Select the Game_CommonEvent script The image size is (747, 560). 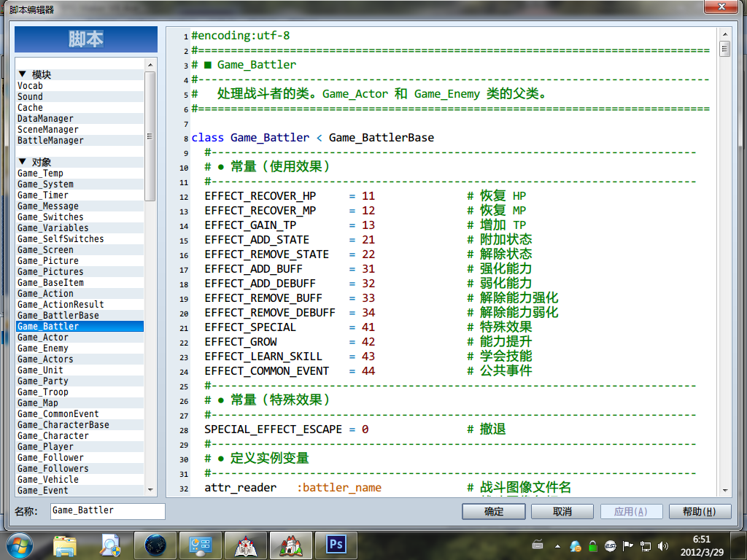80,414
